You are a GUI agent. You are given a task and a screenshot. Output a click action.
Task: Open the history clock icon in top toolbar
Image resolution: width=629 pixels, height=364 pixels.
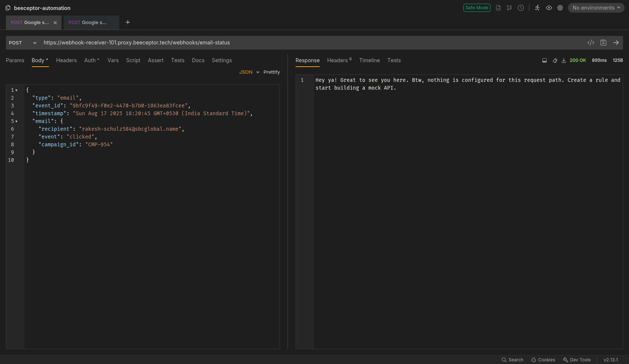coord(521,8)
